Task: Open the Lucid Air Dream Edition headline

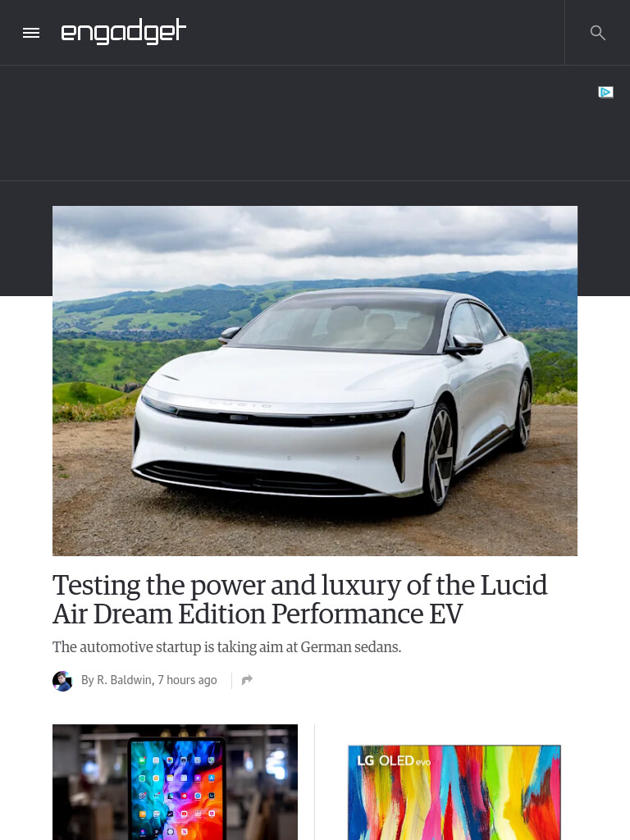Action: (300, 599)
